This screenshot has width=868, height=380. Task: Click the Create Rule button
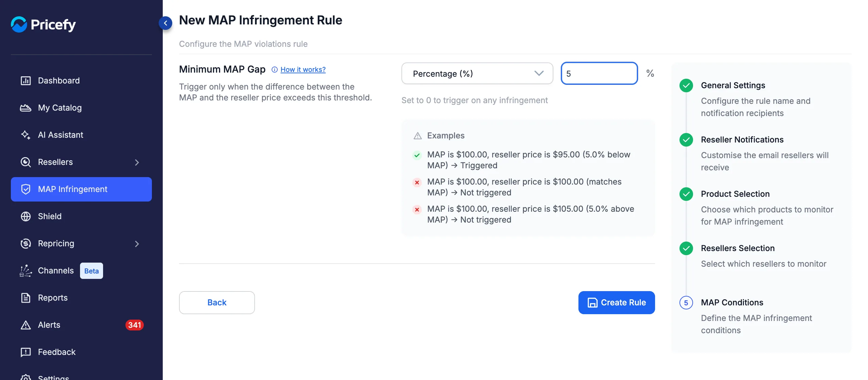coord(617,303)
